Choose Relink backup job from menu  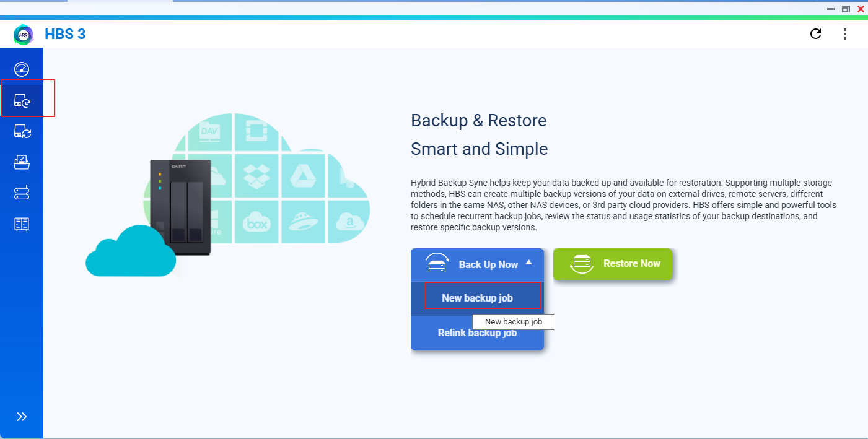point(476,333)
